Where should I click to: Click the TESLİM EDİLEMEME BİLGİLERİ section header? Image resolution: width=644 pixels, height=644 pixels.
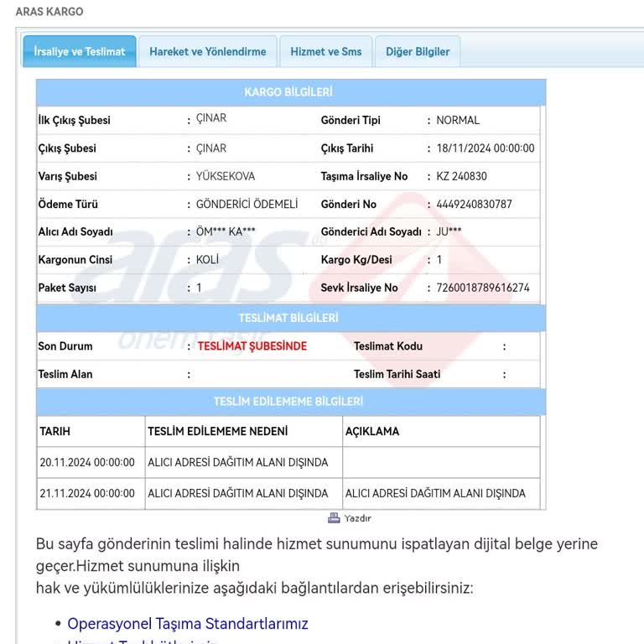(x=291, y=402)
